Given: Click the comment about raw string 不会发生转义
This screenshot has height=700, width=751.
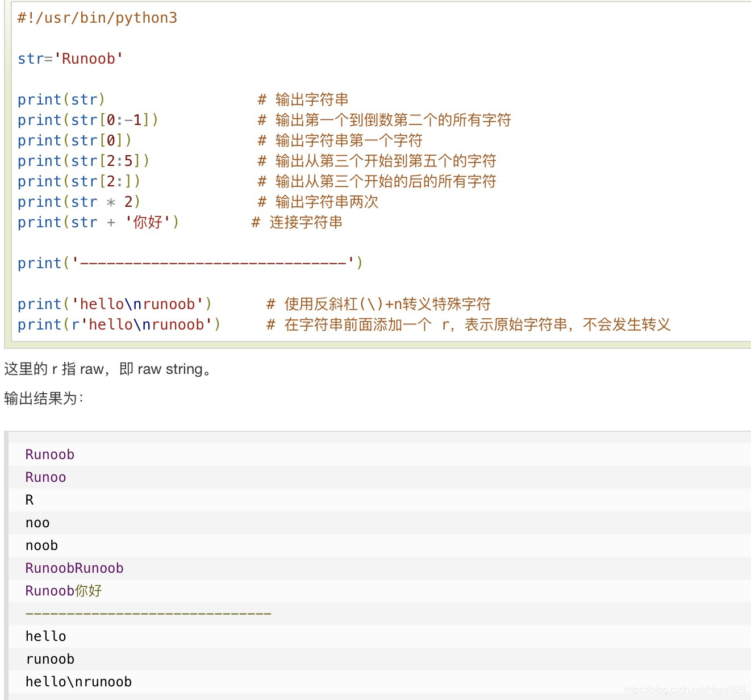Looking at the screenshot, I should click(469, 324).
